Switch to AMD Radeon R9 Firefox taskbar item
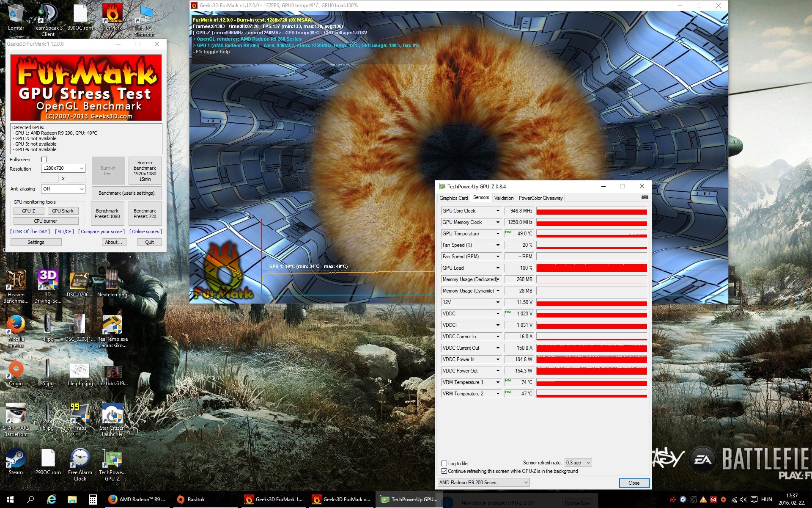Screen dimensions: 812x508 pos(137,500)
